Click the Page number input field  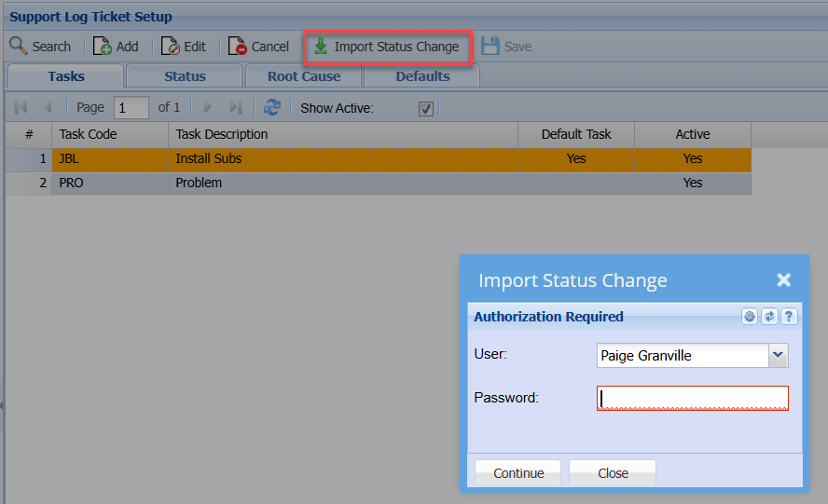(131, 108)
